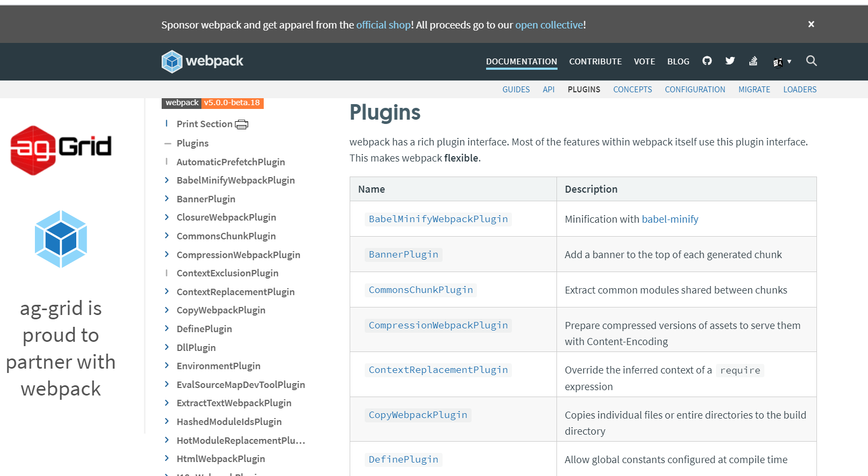The width and height of the screenshot is (868, 476).
Task: Click the search magnifier icon
Action: click(811, 61)
